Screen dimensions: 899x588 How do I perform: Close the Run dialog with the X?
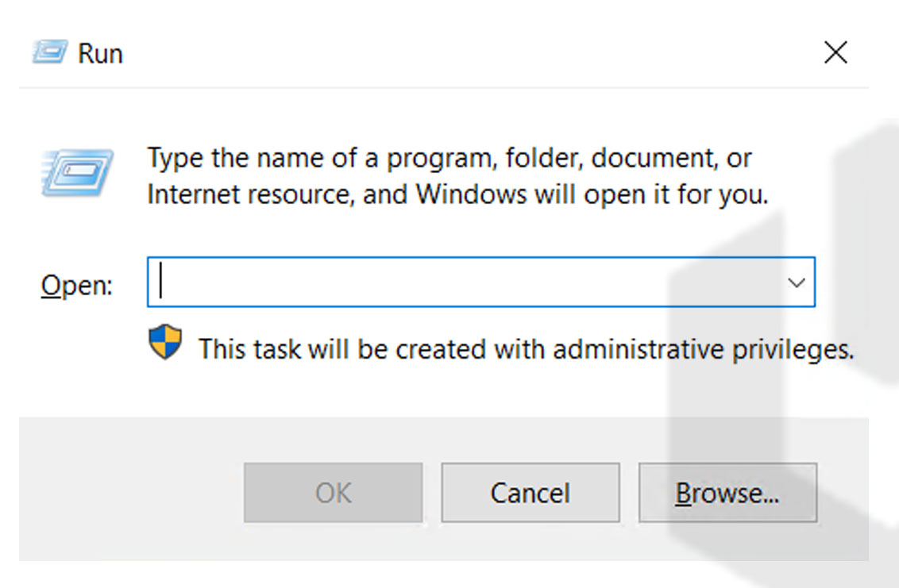[835, 53]
